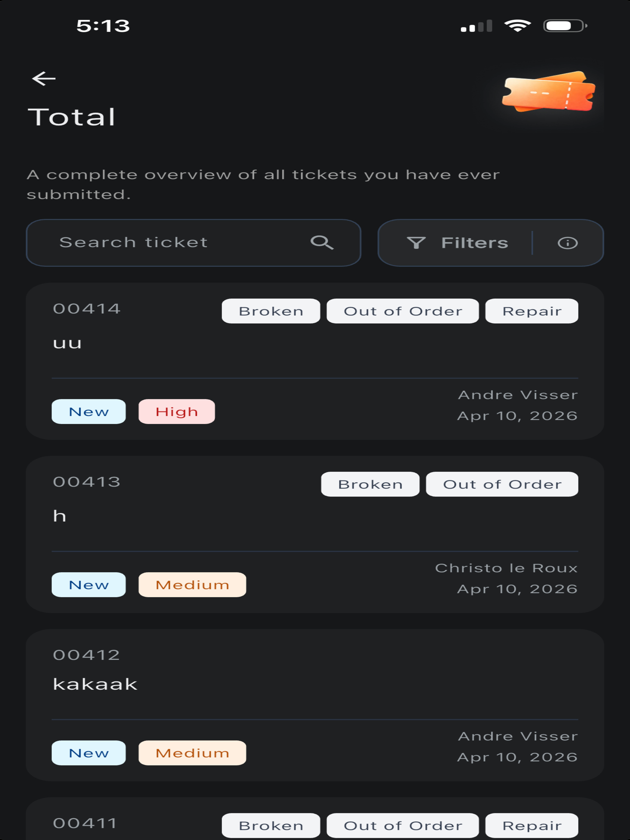Screen dimensions: 630x840
Task: Open the kakaak ticket
Action: pos(315,705)
